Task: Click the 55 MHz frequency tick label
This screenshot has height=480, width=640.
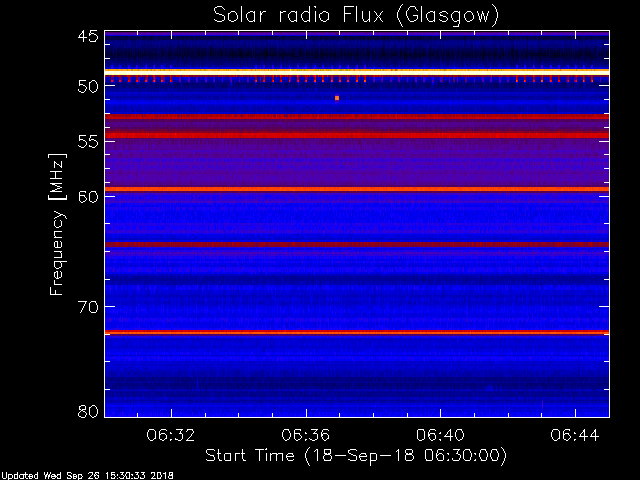Action: tap(88, 142)
